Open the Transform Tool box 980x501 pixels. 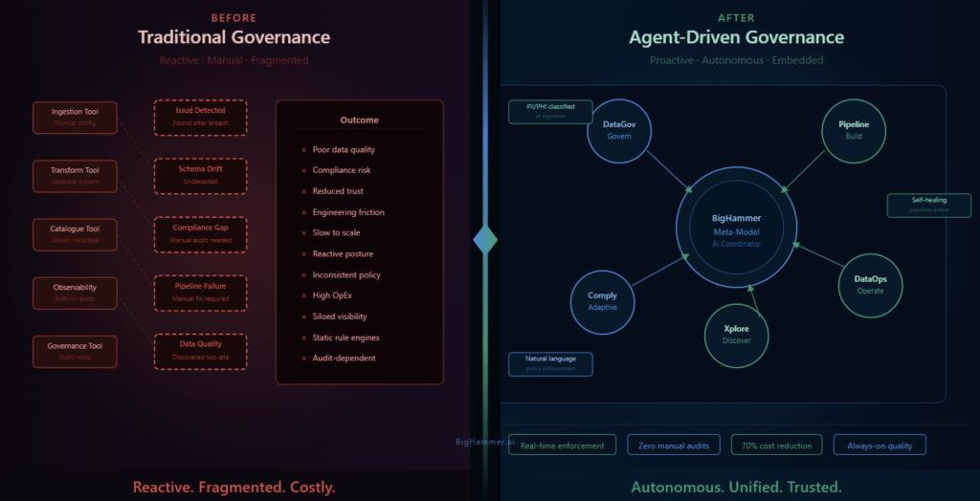(x=75, y=176)
